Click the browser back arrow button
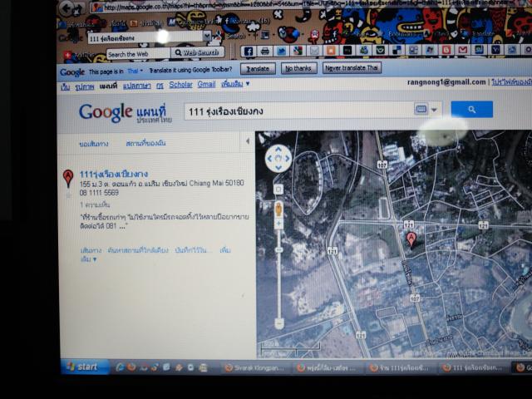Image resolution: width=532 pixels, height=399 pixels. point(71,8)
